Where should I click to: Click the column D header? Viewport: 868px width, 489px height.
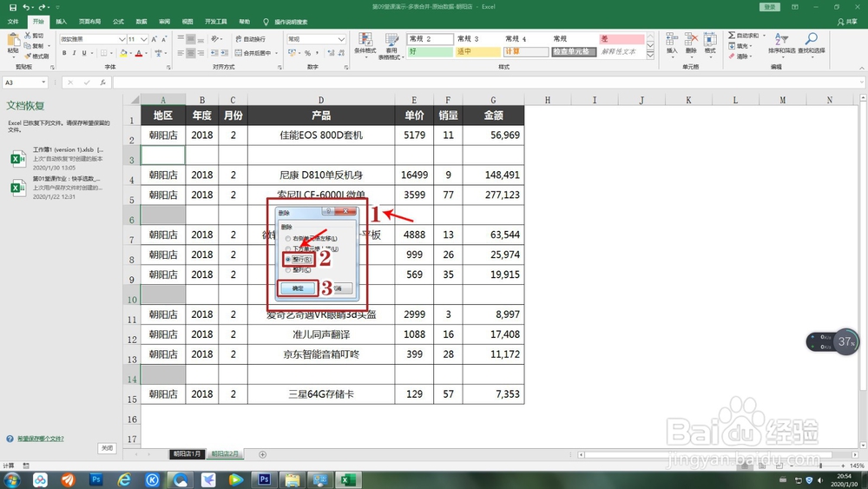[321, 100]
